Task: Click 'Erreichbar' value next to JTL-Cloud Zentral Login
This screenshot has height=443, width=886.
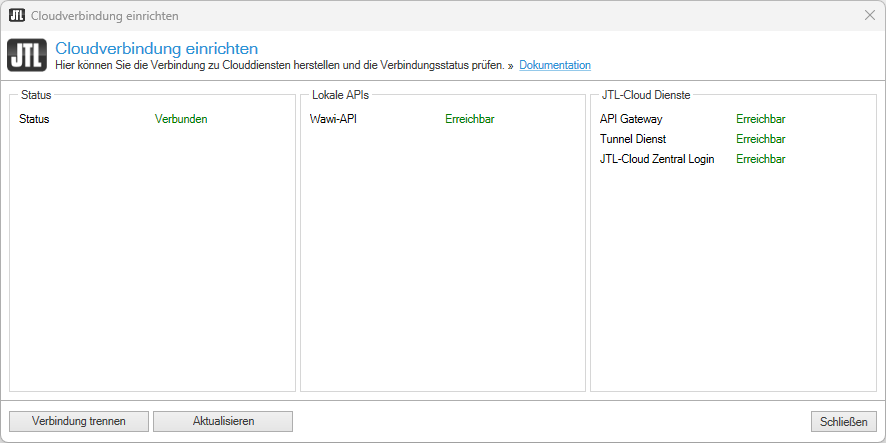Action: [x=761, y=159]
